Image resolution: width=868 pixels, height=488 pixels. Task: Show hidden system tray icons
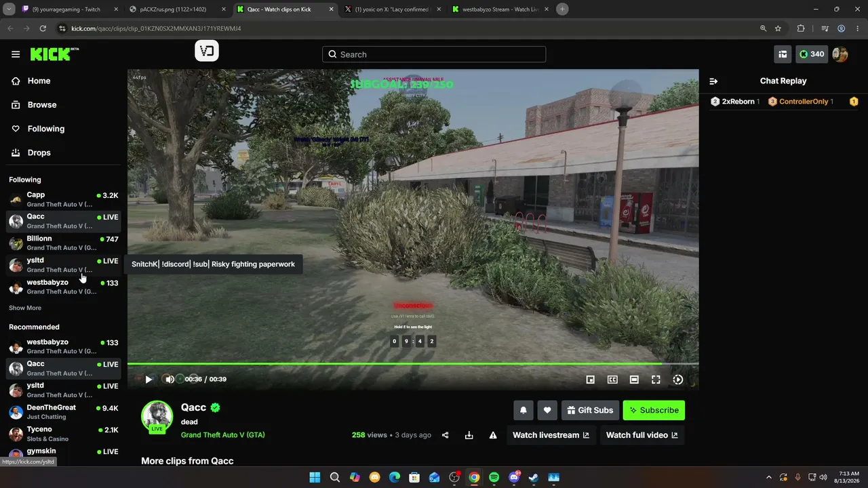[768, 477]
